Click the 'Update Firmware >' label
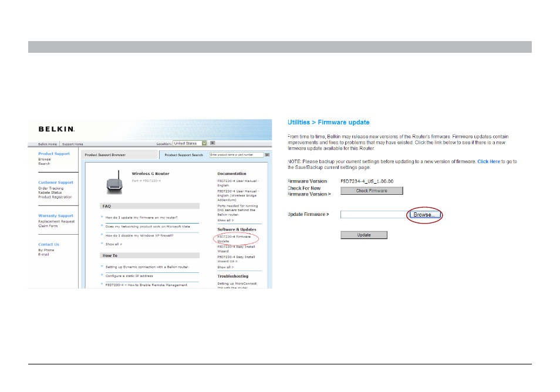 (x=308, y=214)
